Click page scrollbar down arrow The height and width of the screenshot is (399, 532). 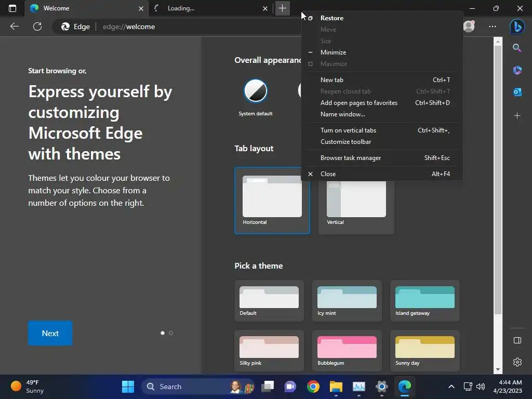[x=498, y=369]
